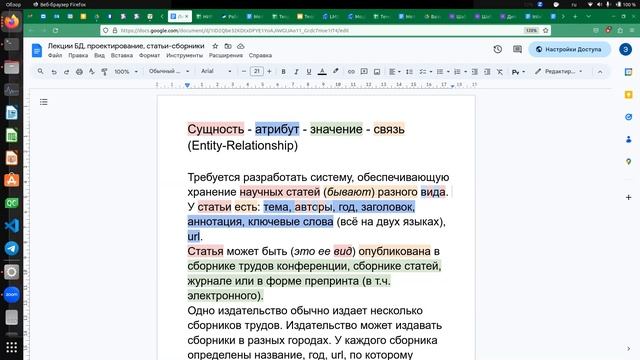Get add-ons with plus icon
Image resolution: width=640 pixels, height=360 pixels.
point(629,197)
